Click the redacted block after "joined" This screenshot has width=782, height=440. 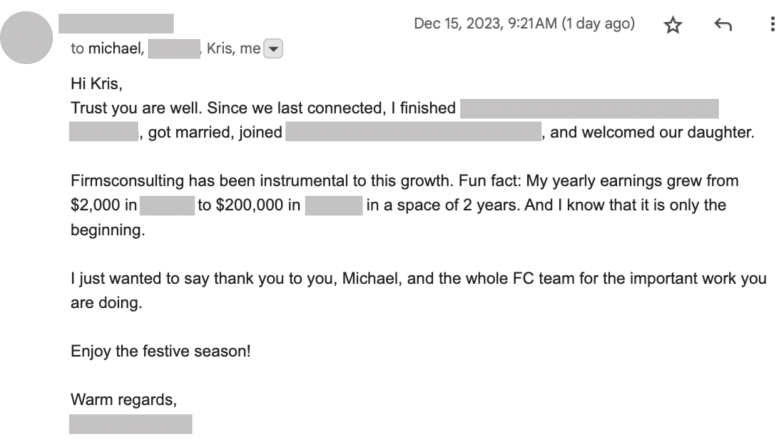coord(413,131)
